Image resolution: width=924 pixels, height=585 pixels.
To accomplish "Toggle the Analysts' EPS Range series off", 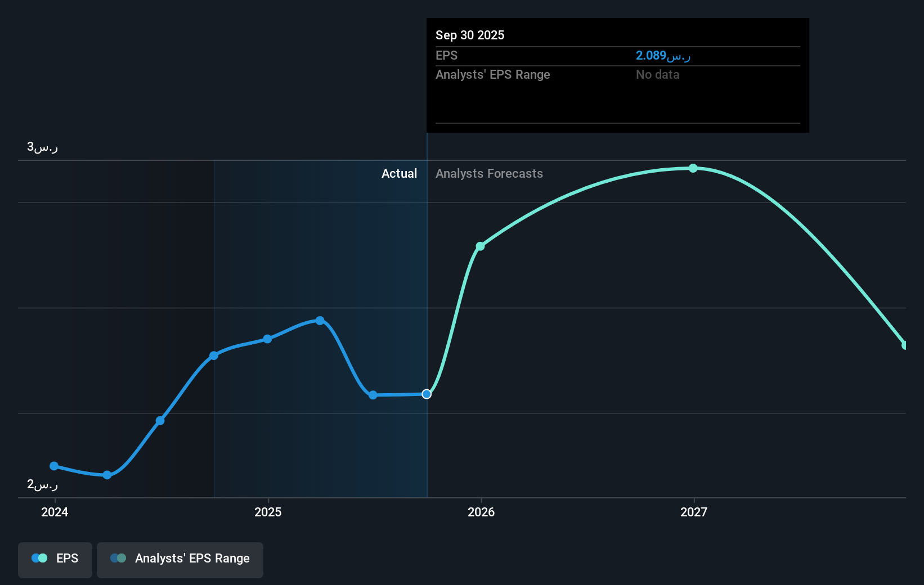I will pyautogui.click(x=180, y=560).
